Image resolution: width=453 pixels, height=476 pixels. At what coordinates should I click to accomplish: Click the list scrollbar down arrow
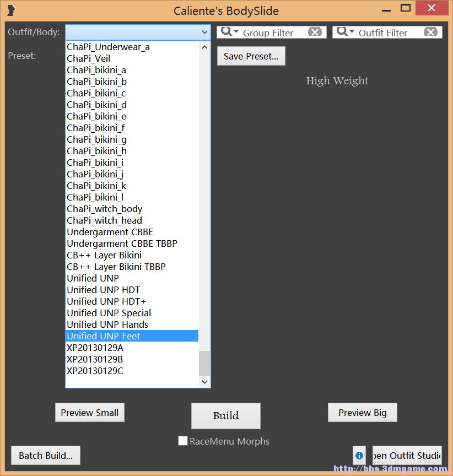click(x=204, y=382)
